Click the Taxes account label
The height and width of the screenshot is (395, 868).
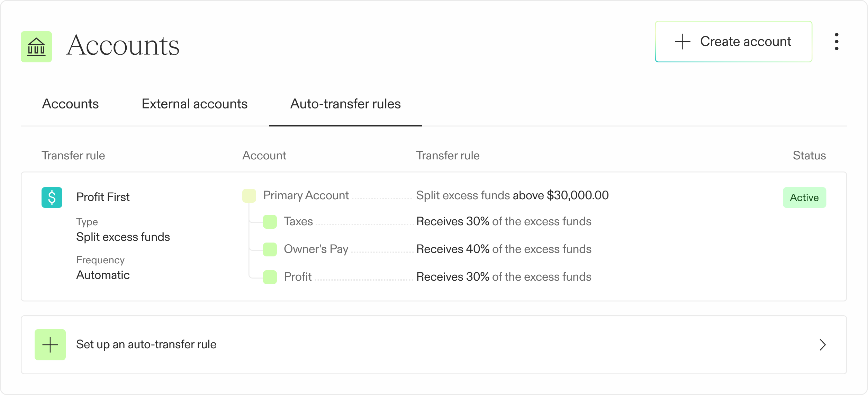298,221
